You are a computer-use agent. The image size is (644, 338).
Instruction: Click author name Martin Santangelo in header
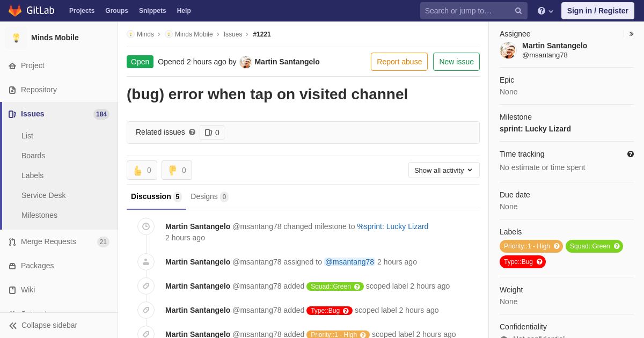pos(287,62)
